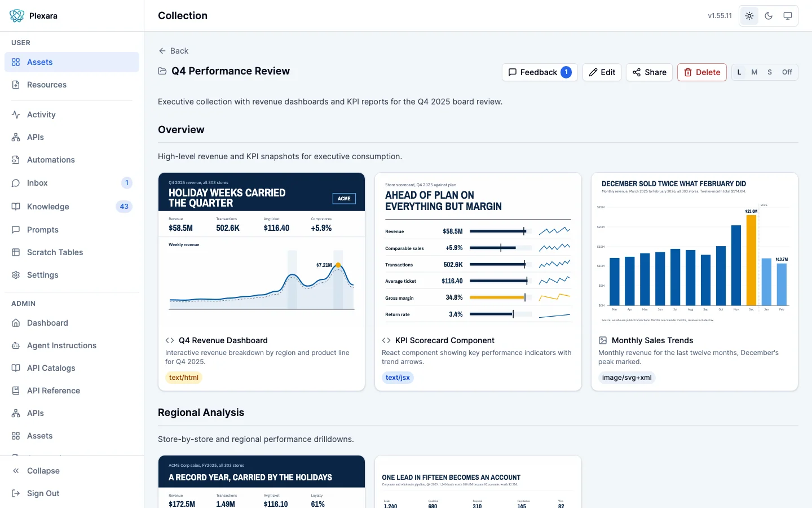This screenshot has height=508, width=812.
Task: Click the Inbox envelope icon
Action: [x=16, y=183]
